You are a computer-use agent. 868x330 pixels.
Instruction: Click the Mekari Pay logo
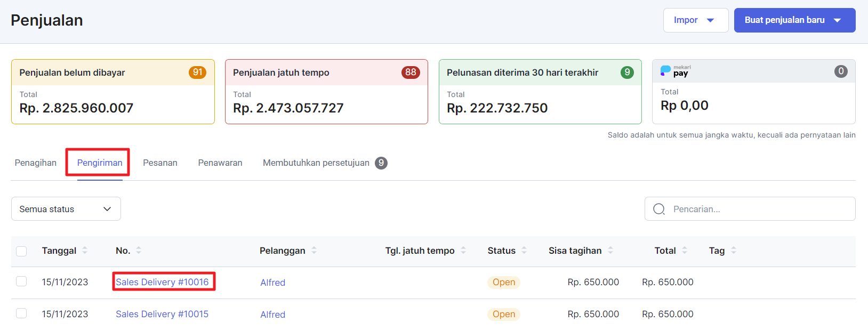675,71
